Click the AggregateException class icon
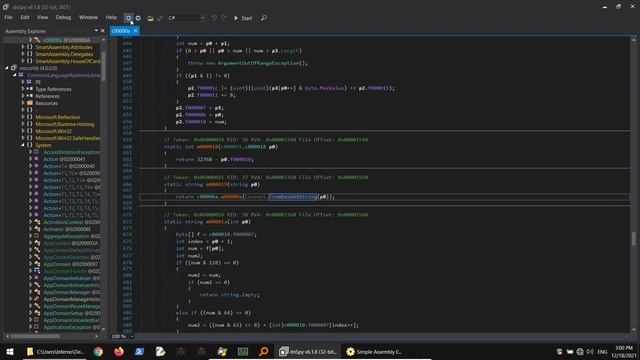The image size is (640, 360). click(37, 236)
